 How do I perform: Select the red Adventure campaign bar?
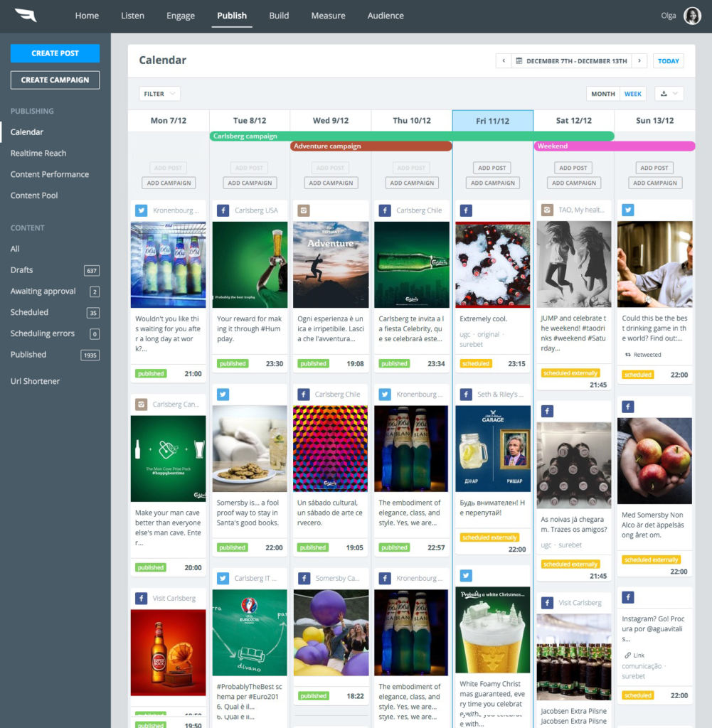tap(371, 146)
